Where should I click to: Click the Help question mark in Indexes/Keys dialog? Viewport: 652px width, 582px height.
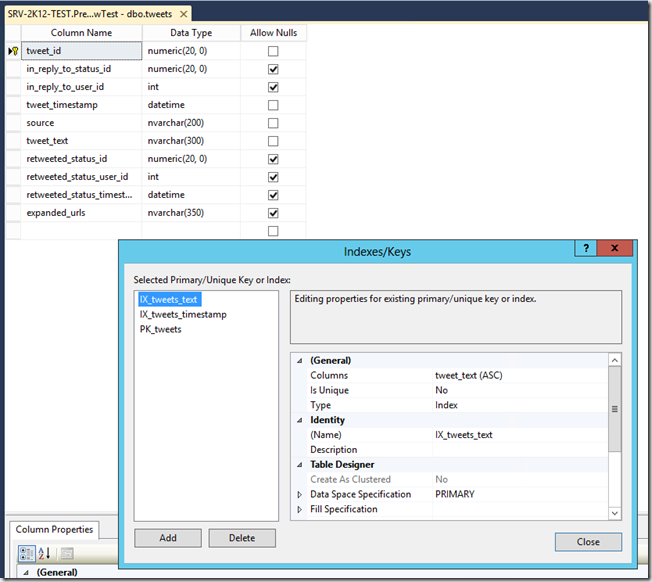coord(587,248)
